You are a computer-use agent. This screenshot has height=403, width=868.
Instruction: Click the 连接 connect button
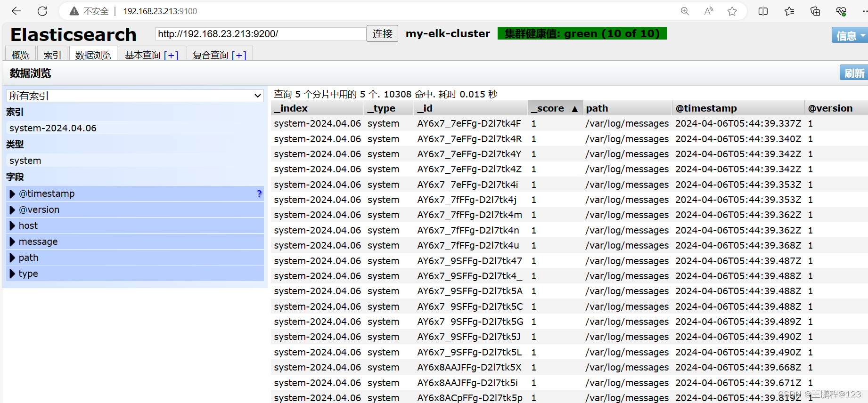[382, 34]
